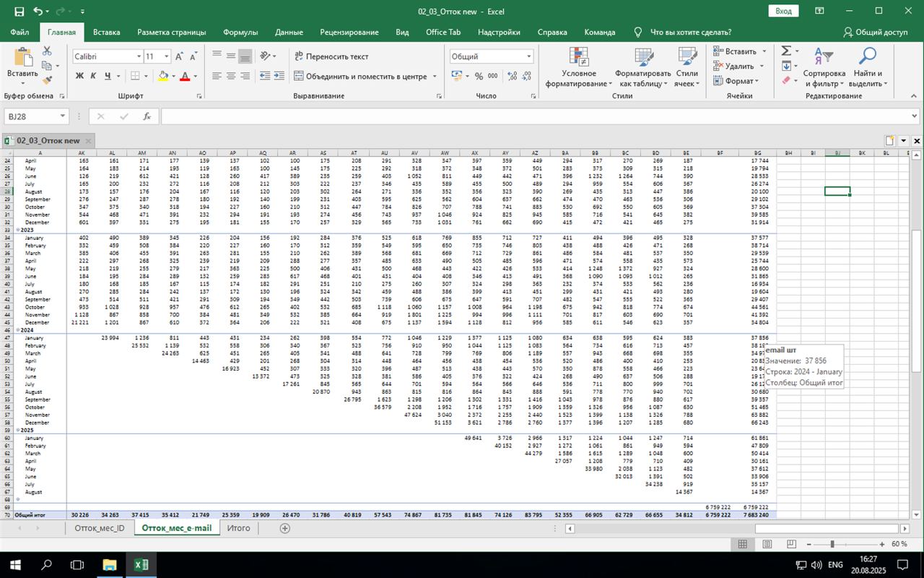924x578 pixels.
Task: Open the Formulas (Формулы) ribbon tab
Action: 240,32
